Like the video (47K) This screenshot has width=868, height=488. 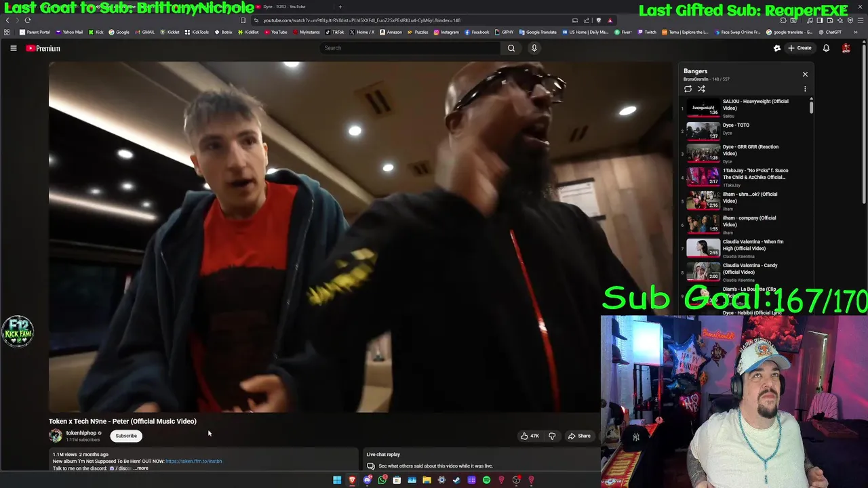530,436
